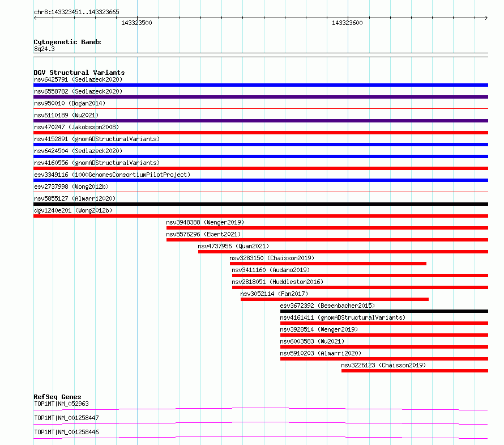Click nsv5576296 (Ebert2021) label
The image size is (504, 445).
(203, 234)
